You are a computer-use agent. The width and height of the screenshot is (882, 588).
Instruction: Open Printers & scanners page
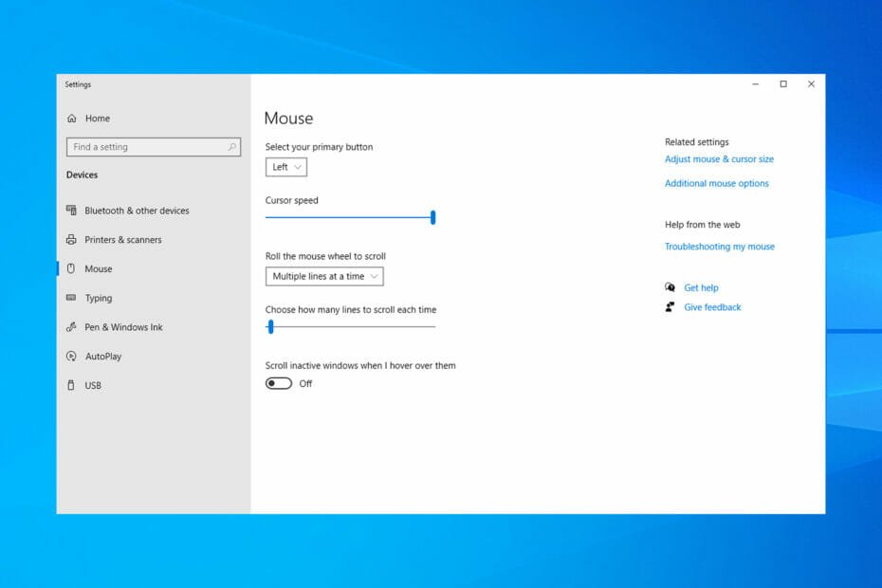click(x=123, y=240)
